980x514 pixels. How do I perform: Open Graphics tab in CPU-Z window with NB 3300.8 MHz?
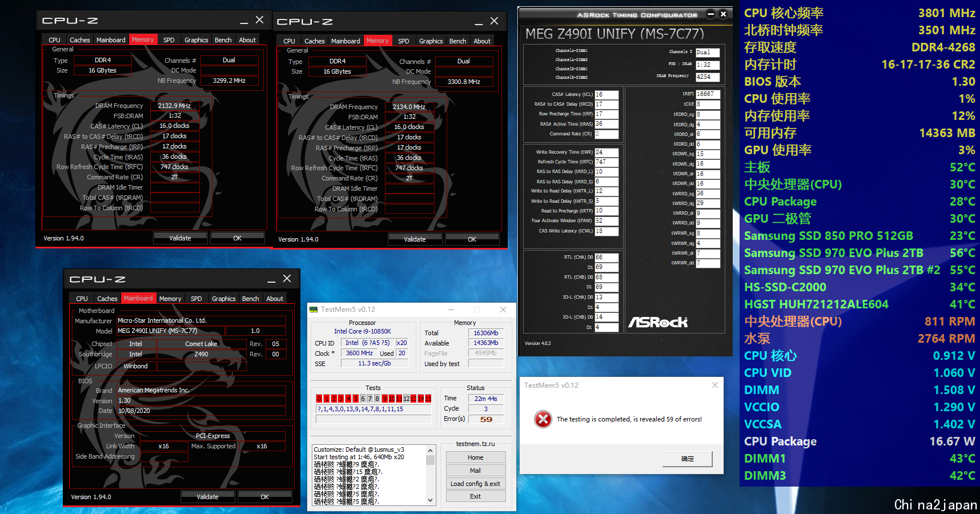coord(431,41)
